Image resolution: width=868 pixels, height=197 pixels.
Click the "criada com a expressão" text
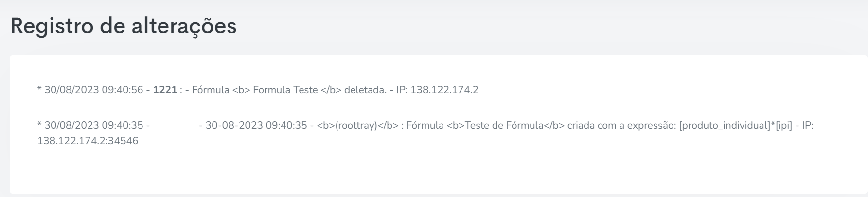[622, 126]
